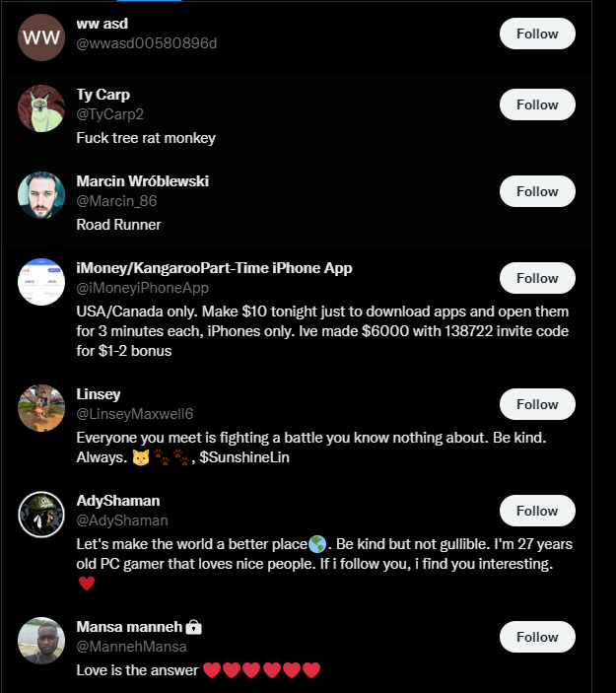616x693 pixels.
Task: Follow AdyShaman
Action: click(x=537, y=511)
